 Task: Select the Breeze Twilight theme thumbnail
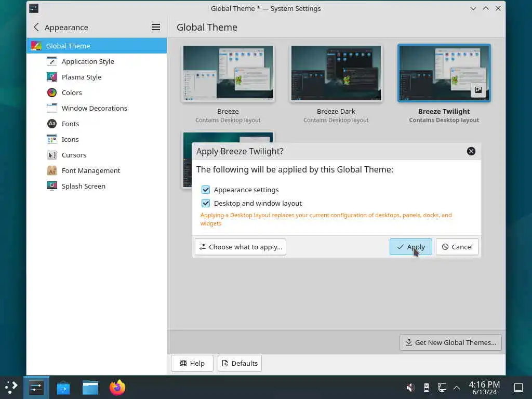point(444,73)
